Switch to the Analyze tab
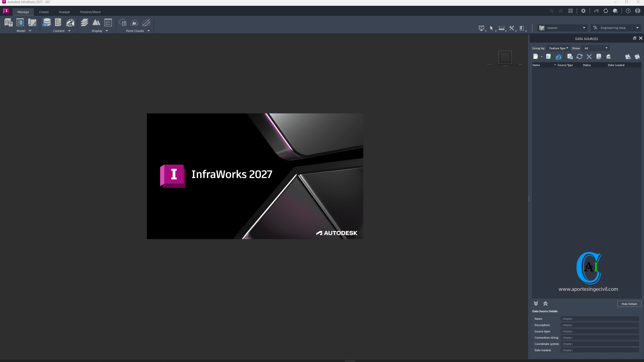Image resolution: width=644 pixels, height=362 pixels. (64, 12)
